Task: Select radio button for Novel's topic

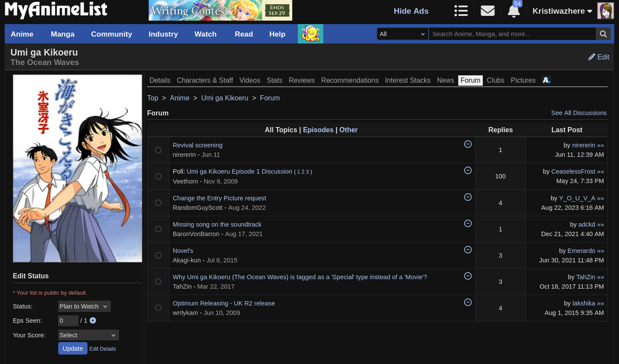Action: click(x=158, y=255)
